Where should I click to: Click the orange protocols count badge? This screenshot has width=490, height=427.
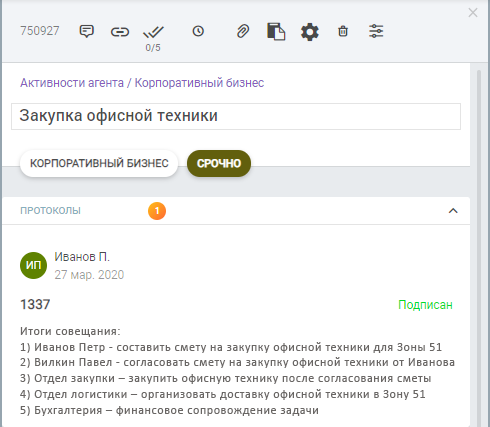click(x=157, y=211)
